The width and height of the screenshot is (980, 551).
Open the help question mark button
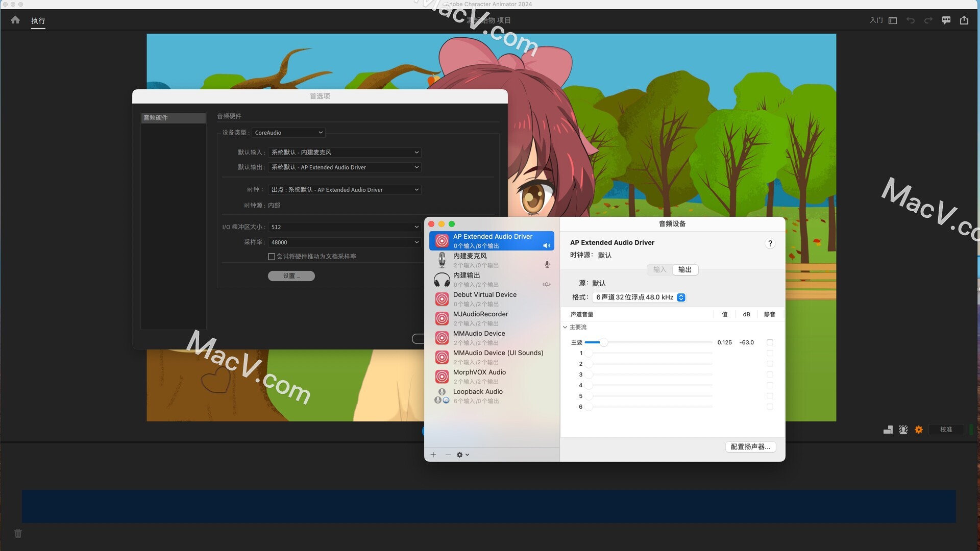[x=770, y=243]
